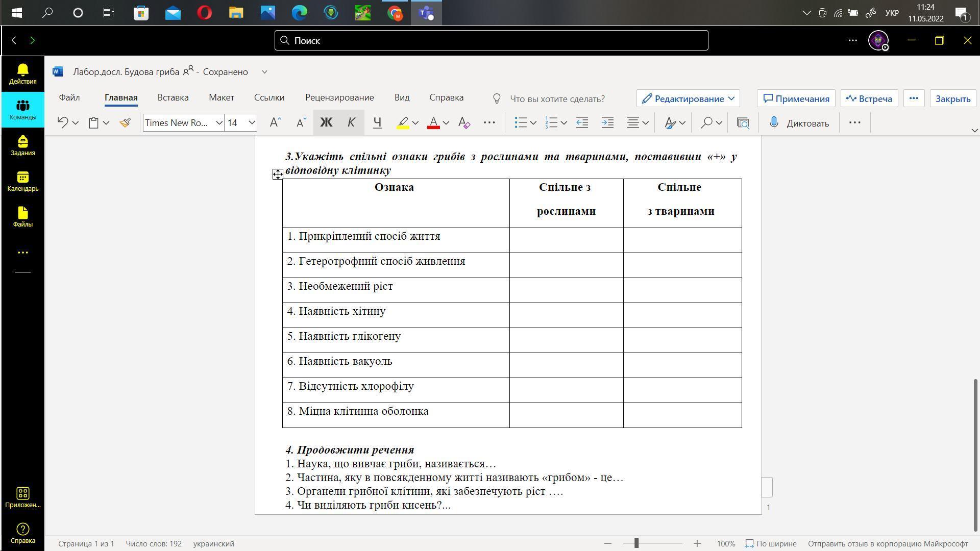The height and width of the screenshot is (551, 980).
Task: Click the Clear Formatting eraser icon
Action: pyautogui.click(x=464, y=122)
